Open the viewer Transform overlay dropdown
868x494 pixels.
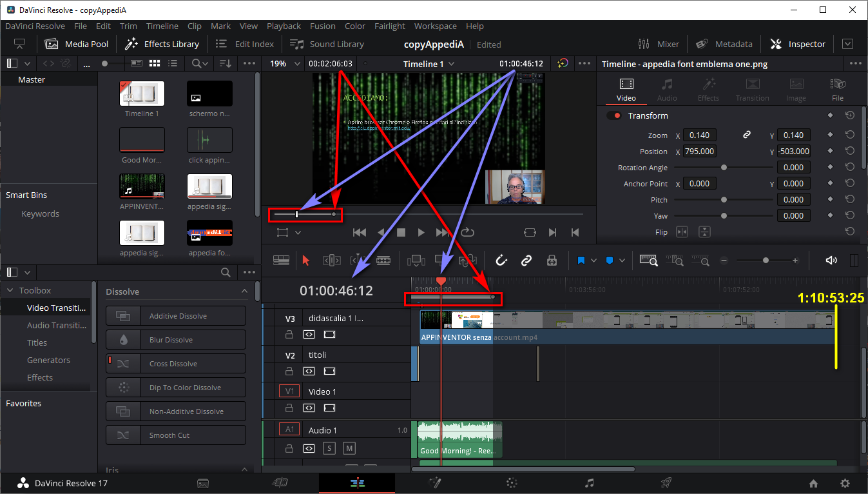pos(298,232)
